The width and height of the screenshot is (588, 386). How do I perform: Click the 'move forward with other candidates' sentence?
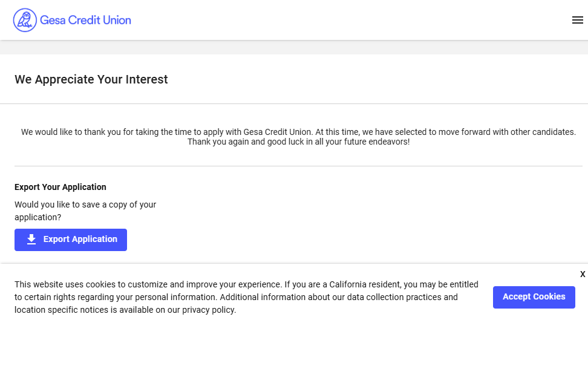pos(502,131)
